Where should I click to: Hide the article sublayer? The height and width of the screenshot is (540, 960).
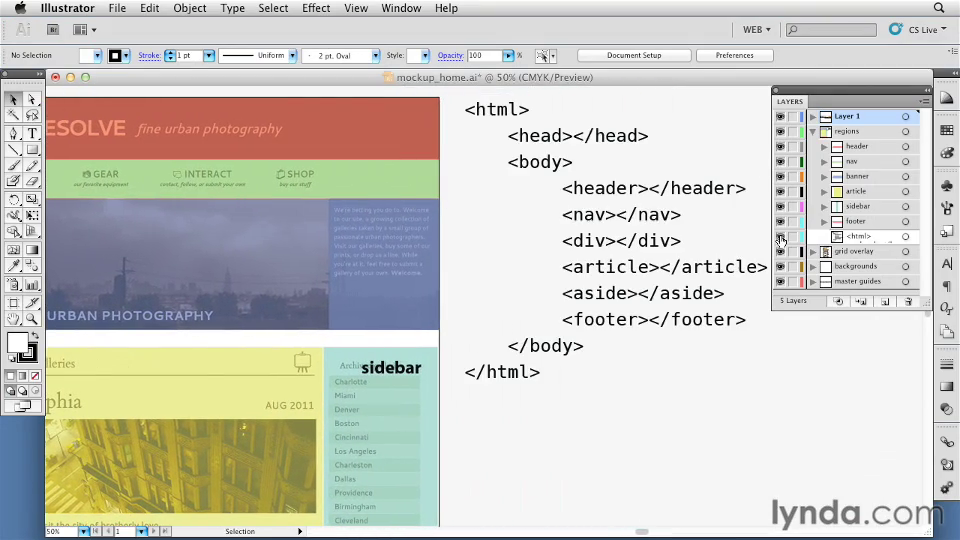[x=780, y=192]
